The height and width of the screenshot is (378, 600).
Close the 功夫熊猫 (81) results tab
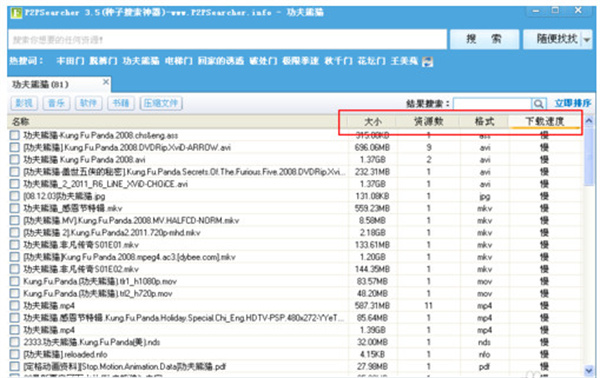click(106, 81)
